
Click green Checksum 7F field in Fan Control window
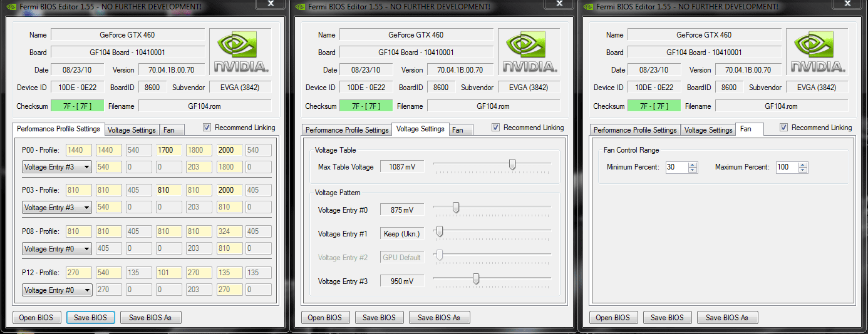coord(654,106)
